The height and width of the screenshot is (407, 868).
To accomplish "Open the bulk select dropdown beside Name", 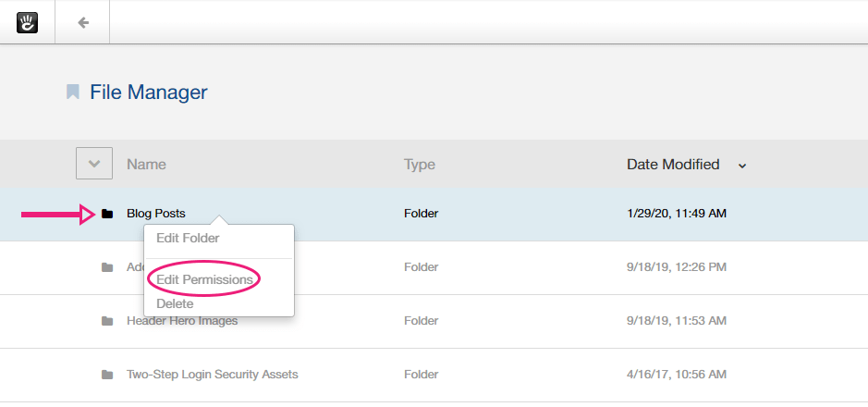I will point(94,164).
